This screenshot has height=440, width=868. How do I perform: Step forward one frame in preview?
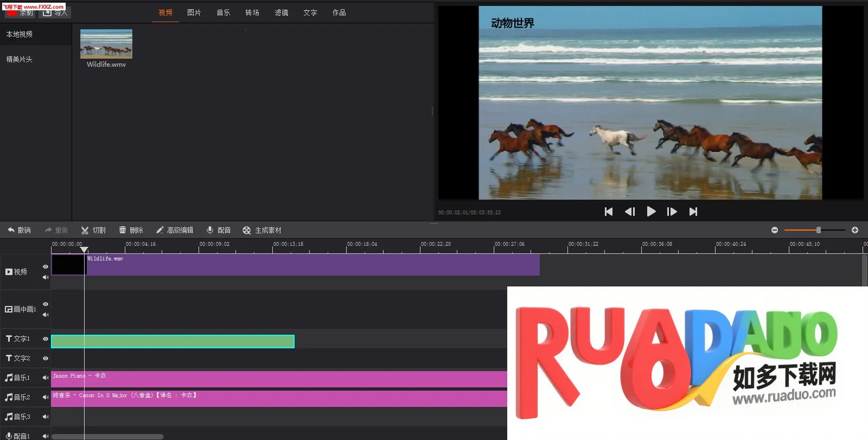(x=672, y=212)
